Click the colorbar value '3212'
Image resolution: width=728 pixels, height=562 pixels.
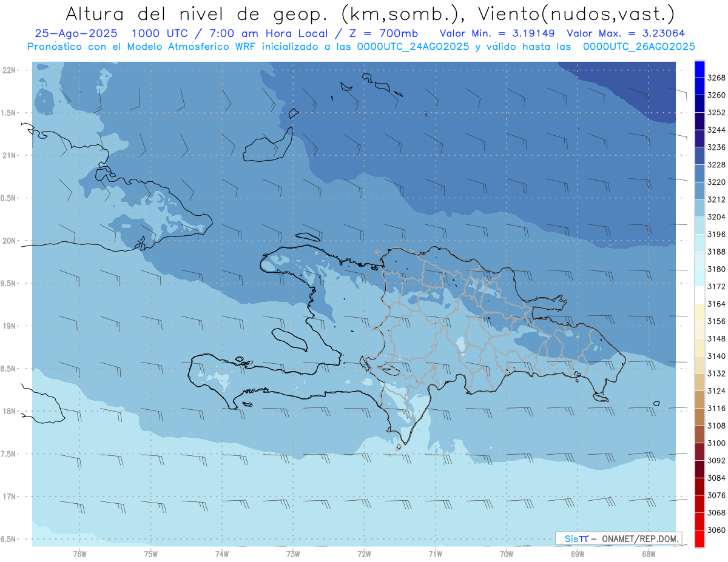click(716, 199)
